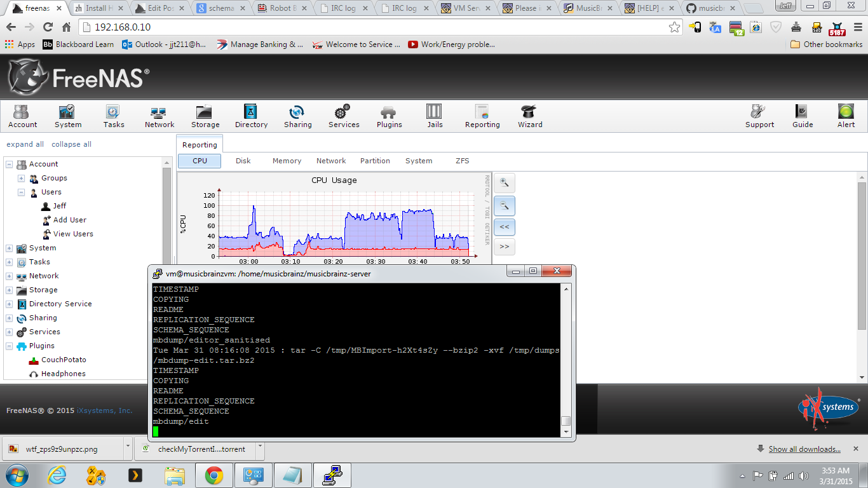Screen dimensions: 868x488
Task: Click the Alert status icon
Action: coord(846,112)
